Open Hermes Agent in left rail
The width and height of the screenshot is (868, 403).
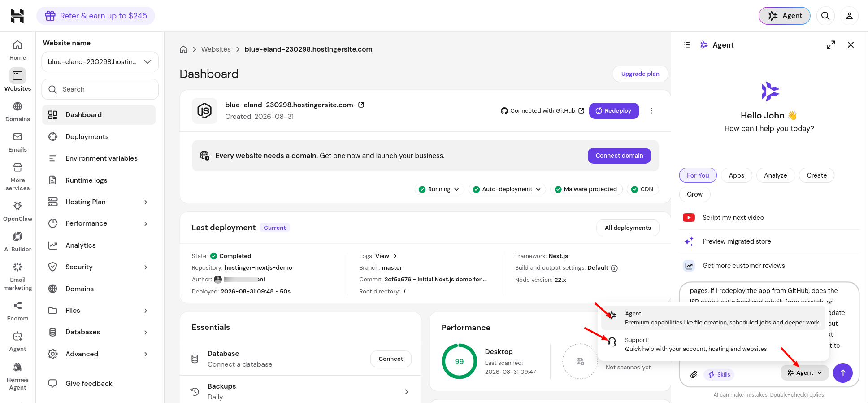(x=17, y=376)
